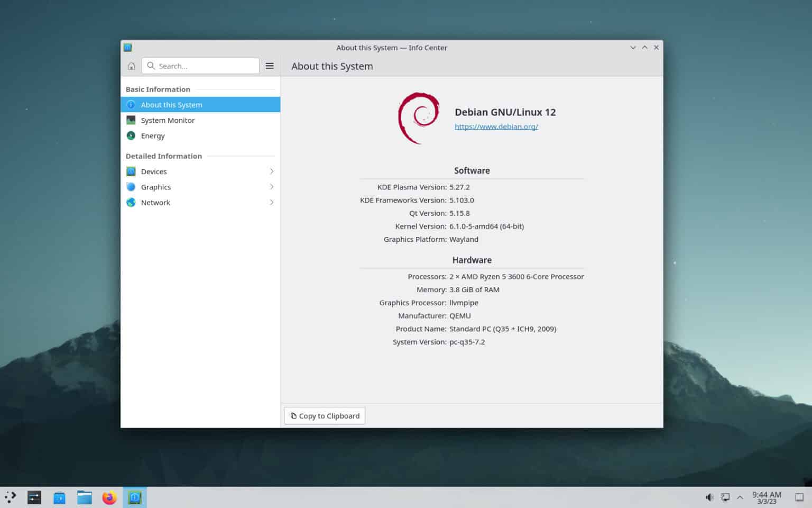Viewport: 812px width, 508px height.
Task: Open Firefox from the taskbar
Action: pos(109,497)
